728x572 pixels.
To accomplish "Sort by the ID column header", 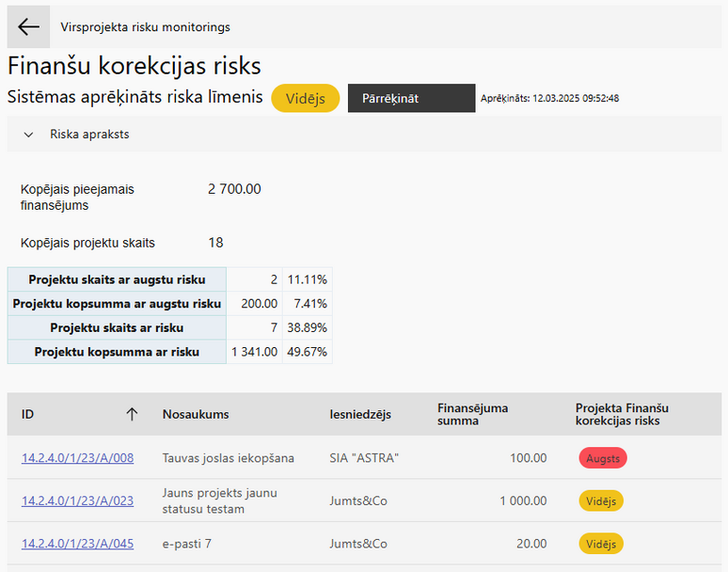I will coord(27,414).
